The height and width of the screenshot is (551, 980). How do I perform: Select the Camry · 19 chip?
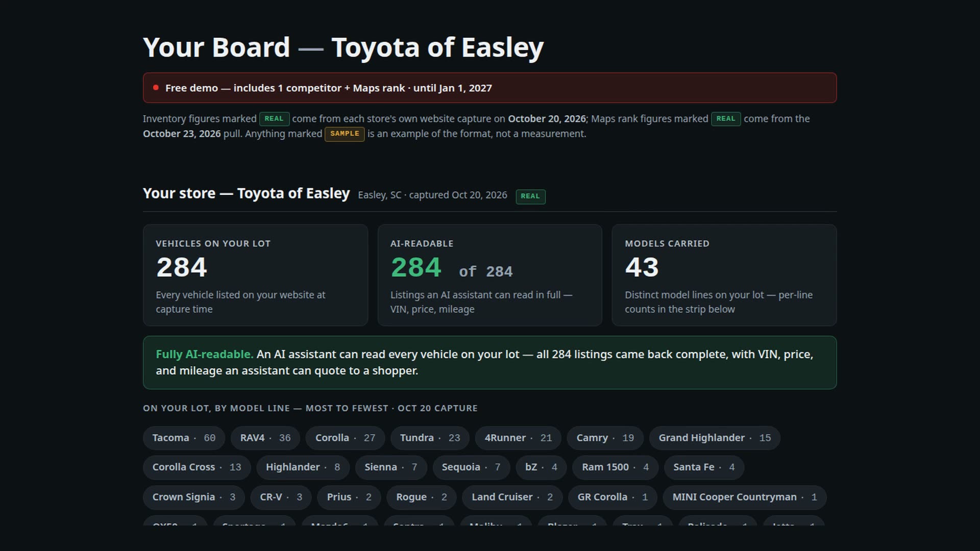[x=605, y=438]
